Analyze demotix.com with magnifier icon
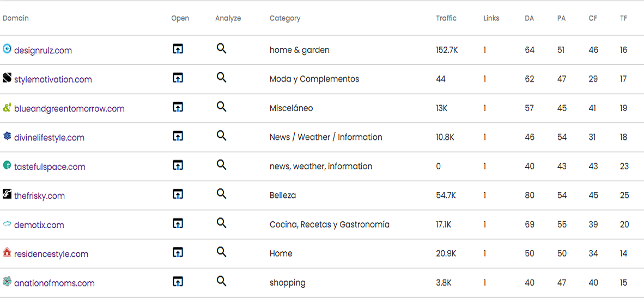Screen dimensions: 644x300 point(221,223)
